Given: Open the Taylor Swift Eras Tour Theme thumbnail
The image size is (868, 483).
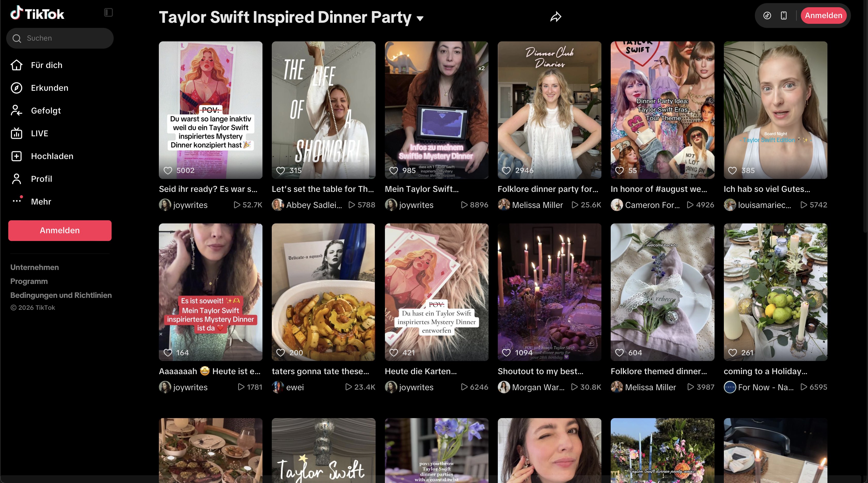Looking at the screenshot, I should [662, 110].
